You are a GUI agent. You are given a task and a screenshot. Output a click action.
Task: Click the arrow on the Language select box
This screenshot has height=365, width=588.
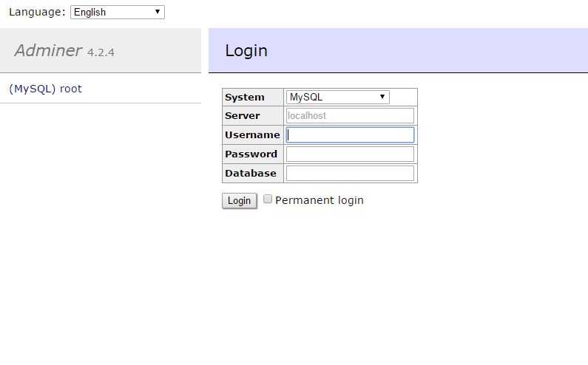click(x=158, y=12)
